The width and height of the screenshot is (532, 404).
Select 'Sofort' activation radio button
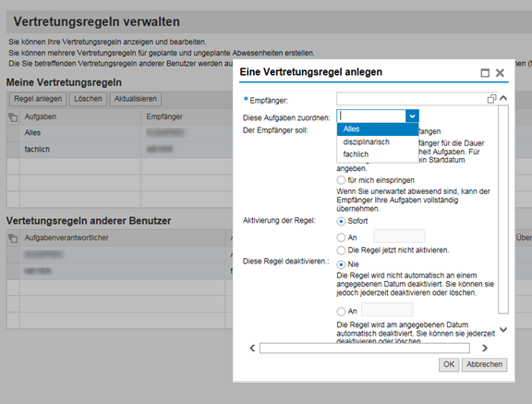(341, 221)
